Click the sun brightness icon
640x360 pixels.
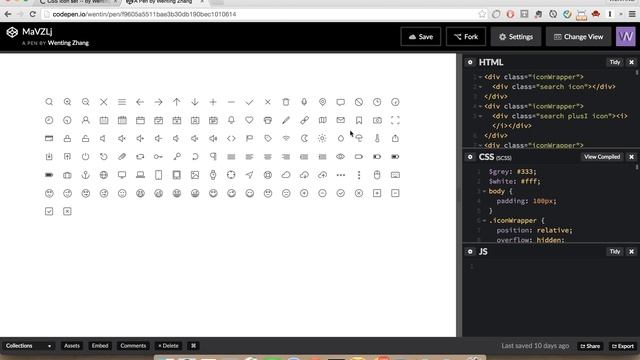[x=322, y=138]
